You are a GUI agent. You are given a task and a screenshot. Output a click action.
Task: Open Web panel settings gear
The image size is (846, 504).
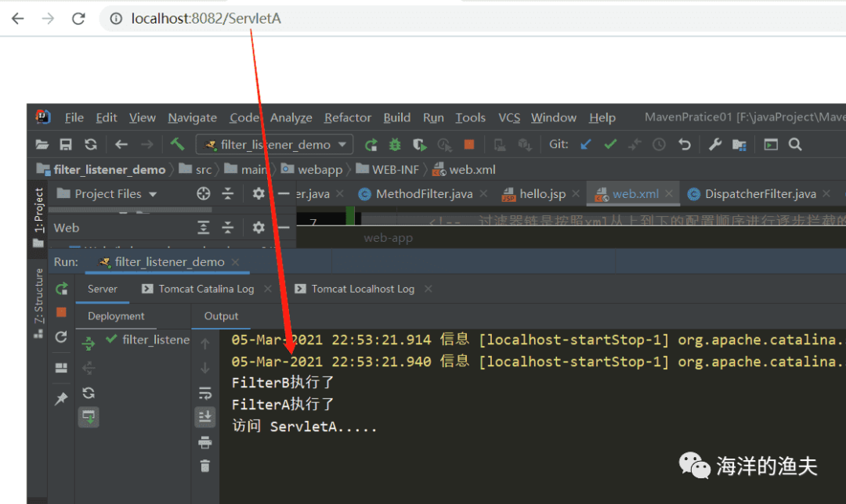tap(258, 228)
